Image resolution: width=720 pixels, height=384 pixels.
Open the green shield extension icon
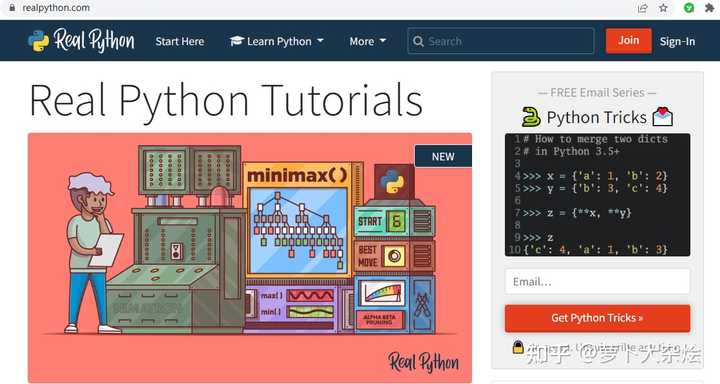click(689, 8)
